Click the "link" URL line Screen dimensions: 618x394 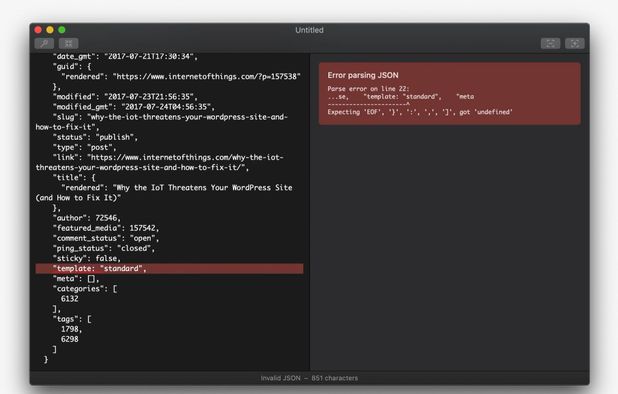160,162
